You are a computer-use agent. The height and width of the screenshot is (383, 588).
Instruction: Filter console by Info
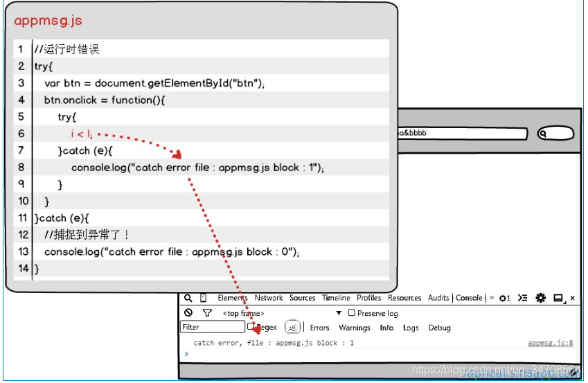386,328
